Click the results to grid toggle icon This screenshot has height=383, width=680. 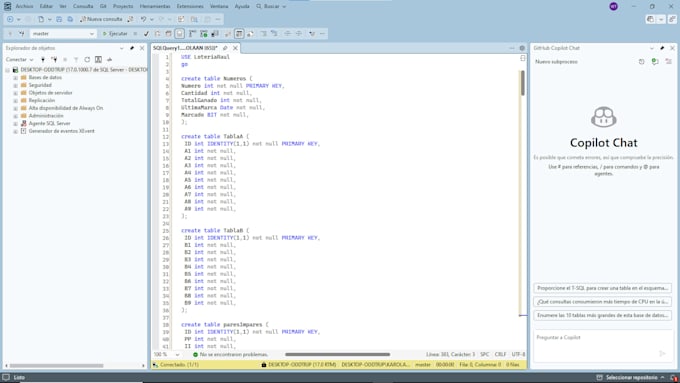pos(239,33)
